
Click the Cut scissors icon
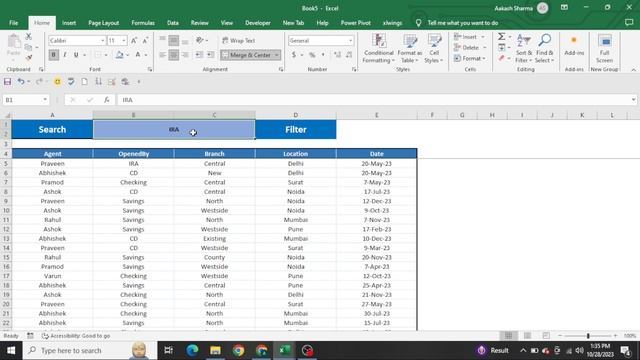(x=29, y=37)
